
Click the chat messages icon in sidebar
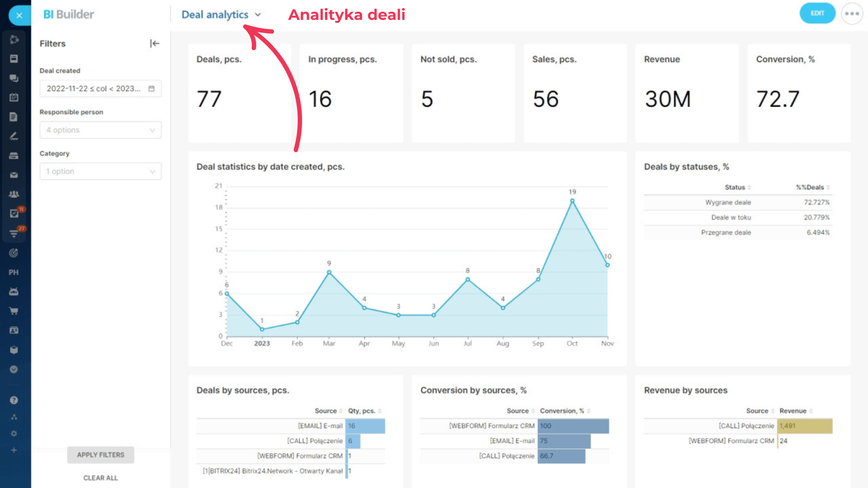[14, 78]
